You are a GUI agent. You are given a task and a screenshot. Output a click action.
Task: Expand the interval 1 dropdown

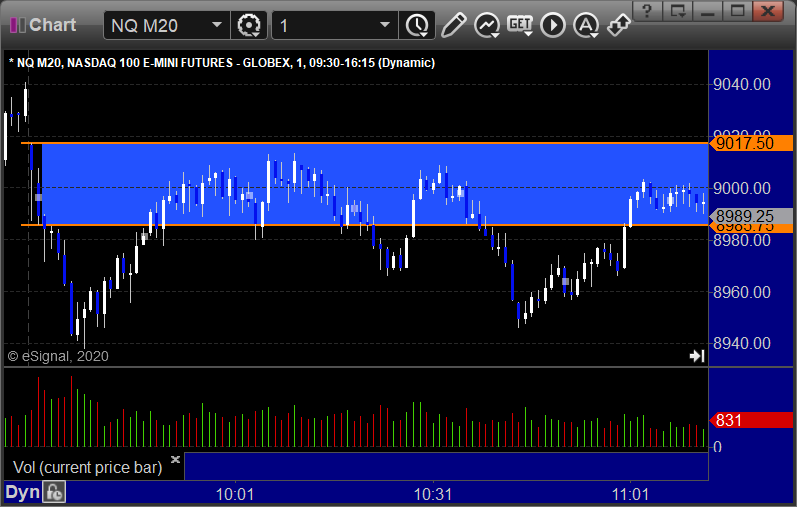[385, 25]
